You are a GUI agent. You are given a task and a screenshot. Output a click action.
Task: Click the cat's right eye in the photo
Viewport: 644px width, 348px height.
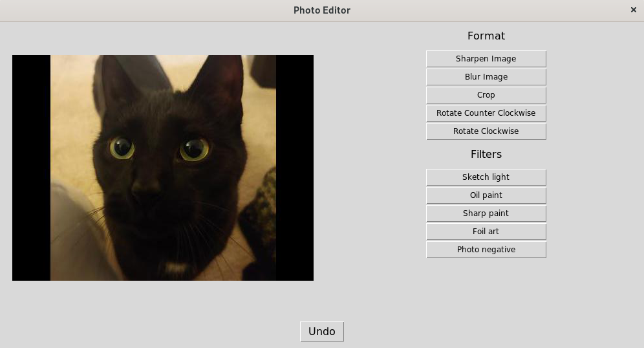(194, 149)
